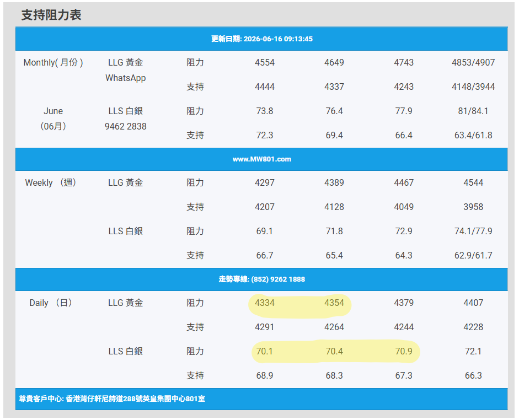519x420 pixels.
Task: Click weekly gold support value 3958
Action: [473, 207]
